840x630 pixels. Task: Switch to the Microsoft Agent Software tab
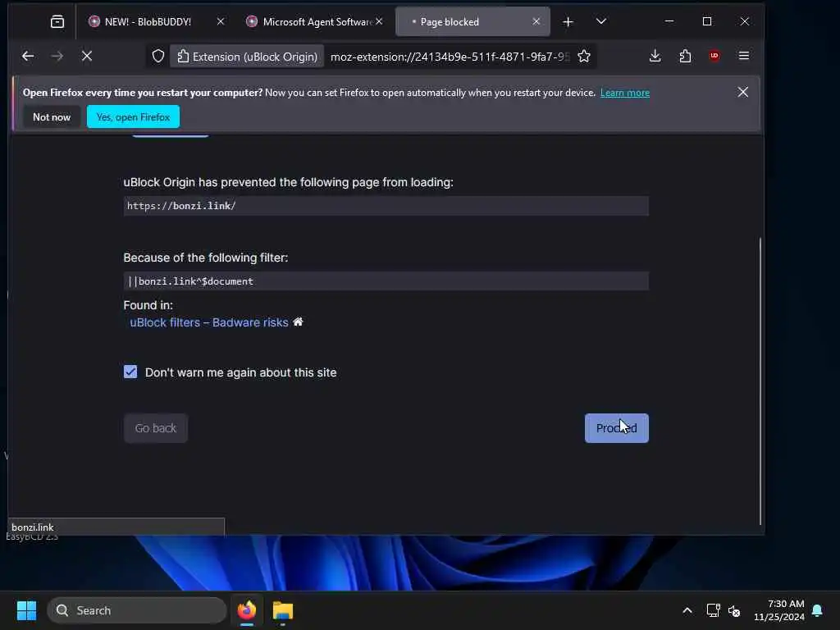[x=309, y=22]
